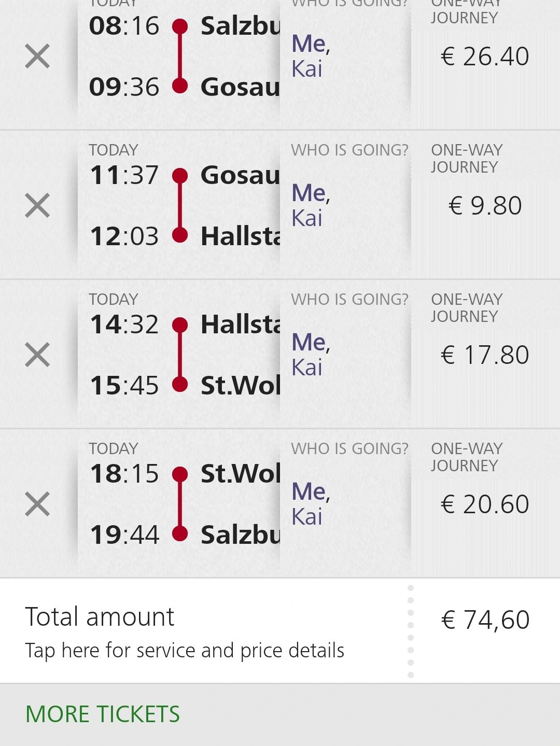This screenshot has width=560, height=746.
Task: Open the 14:32 Hallstatt to St.Wolfgang journey details
Action: (x=179, y=355)
